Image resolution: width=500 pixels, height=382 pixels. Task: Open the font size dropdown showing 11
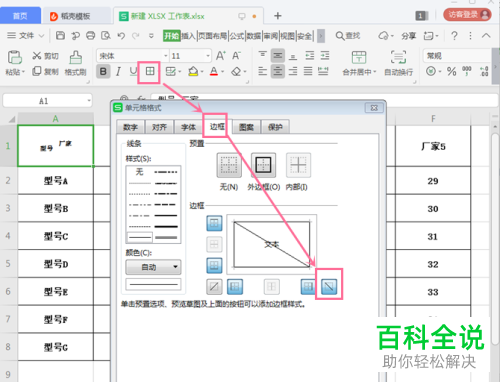(x=208, y=56)
